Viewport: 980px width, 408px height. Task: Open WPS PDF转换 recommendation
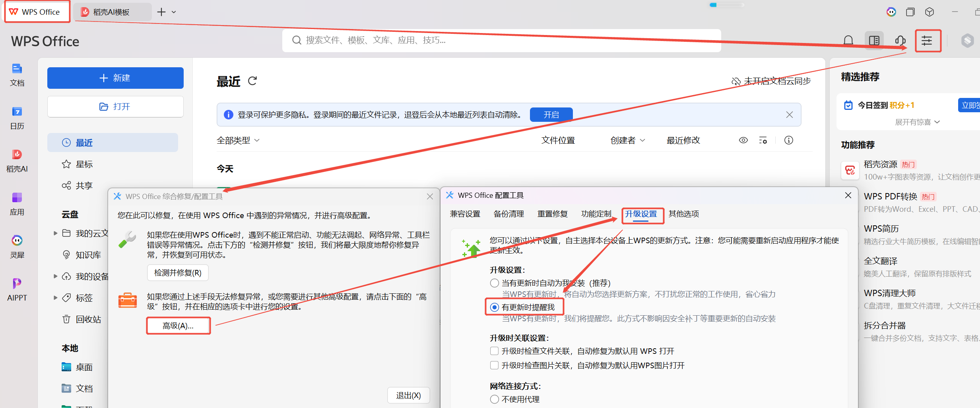tap(891, 196)
